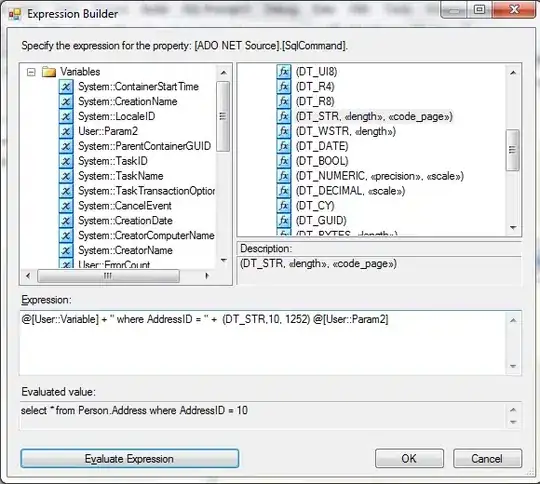Collapse the Variables tree node
Image resolution: width=540 pixels, height=484 pixels.
tap(31, 72)
